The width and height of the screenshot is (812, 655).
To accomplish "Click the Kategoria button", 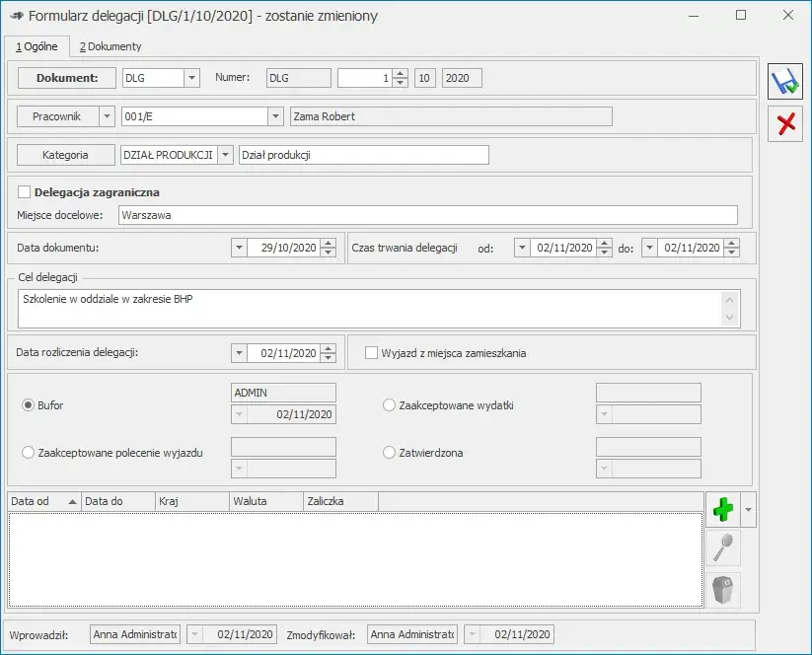I will click(x=65, y=155).
